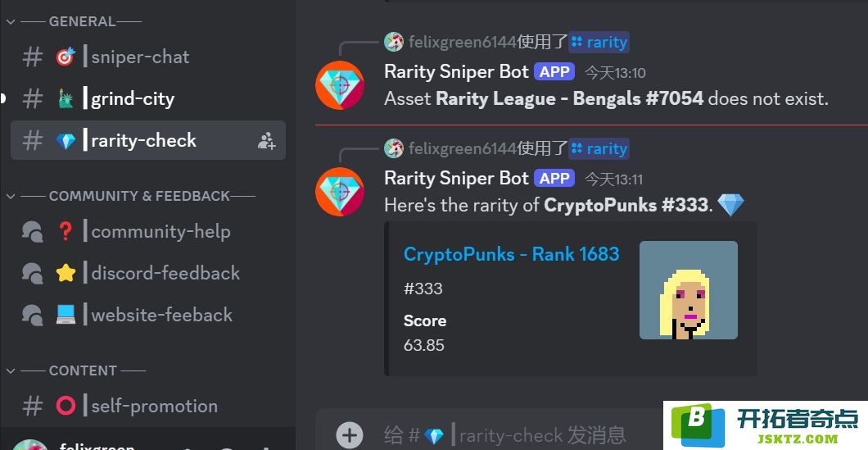Click the hash icon beside sniper-chat
868x450 pixels.
click(32, 57)
